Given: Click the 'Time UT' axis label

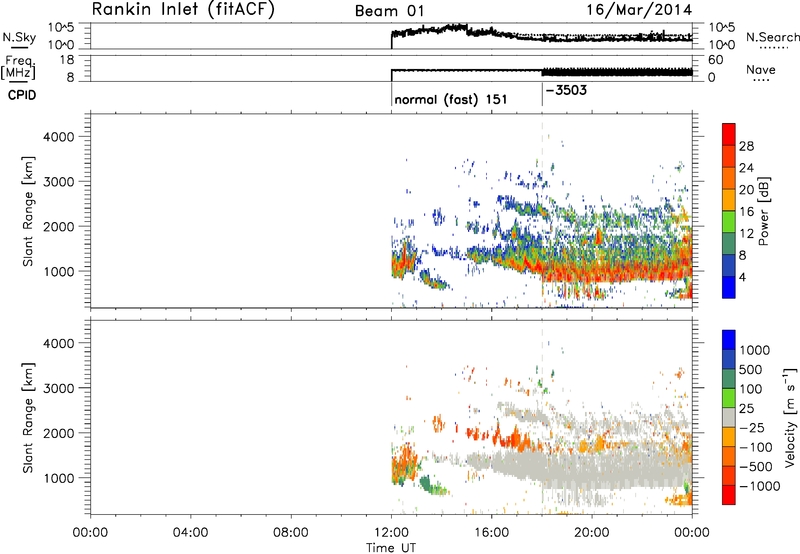Looking at the screenshot, I should coord(391,548).
